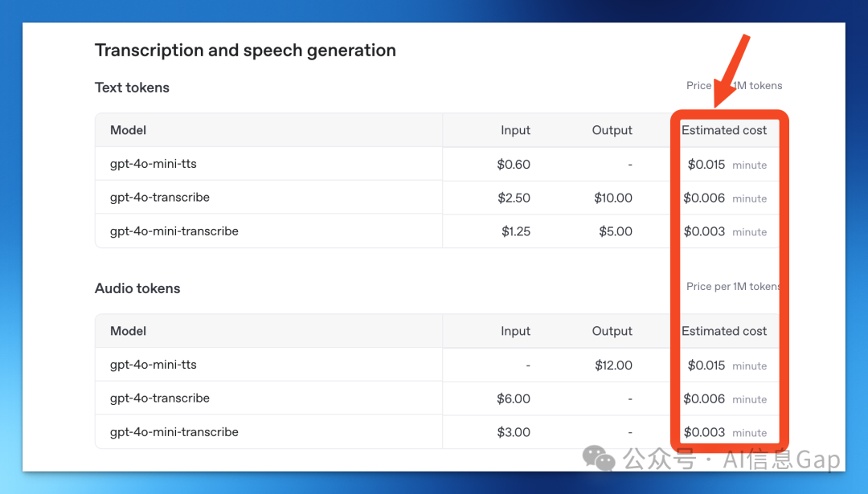
Task: Select gpt-4o-mini-transcribe in Audio tokens table
Action: click(x=174, y=432)
